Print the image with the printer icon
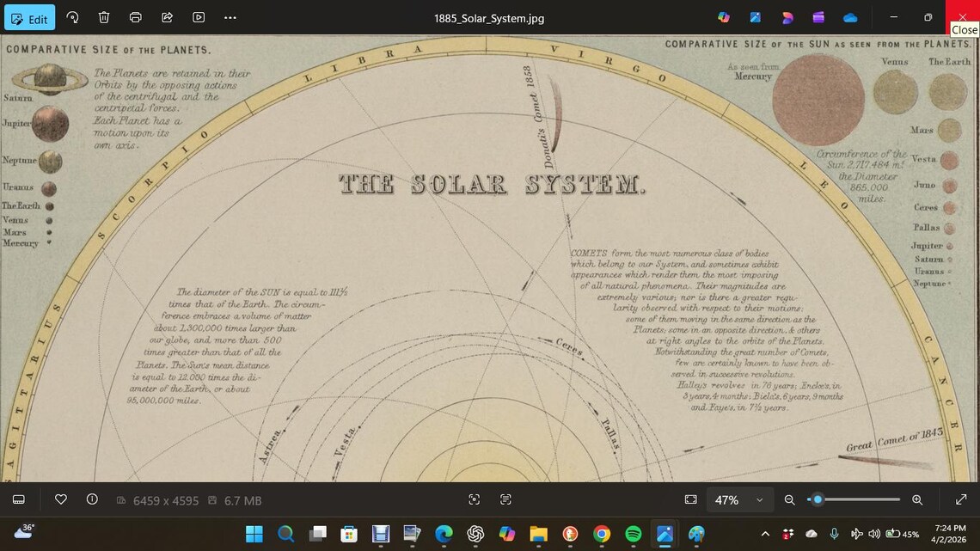The image size is (980, 551). tap(136, 17)
